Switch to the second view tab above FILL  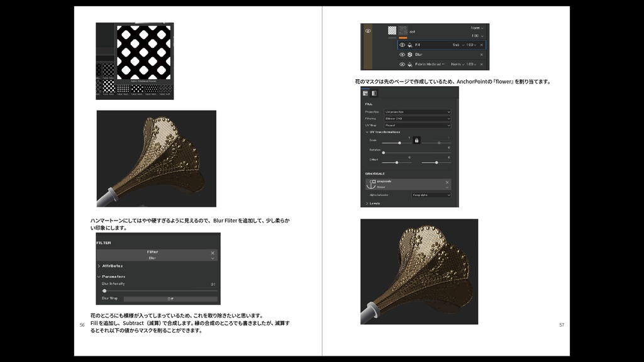click(x=374, y=94)
